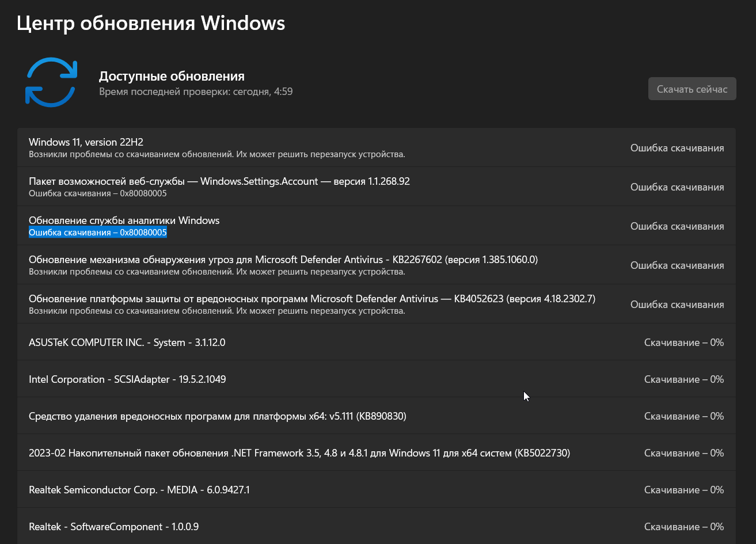Click 'Ошибка скачивания' status for KB4052623
The width and height of the screenshot is (756, 544).
click(677, 305)
